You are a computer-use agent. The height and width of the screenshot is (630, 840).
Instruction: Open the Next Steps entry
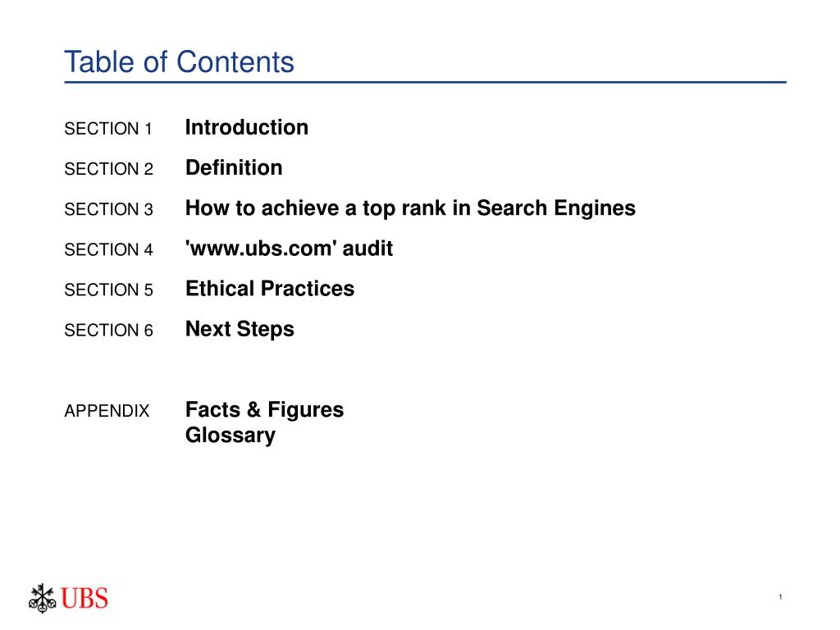240,330
